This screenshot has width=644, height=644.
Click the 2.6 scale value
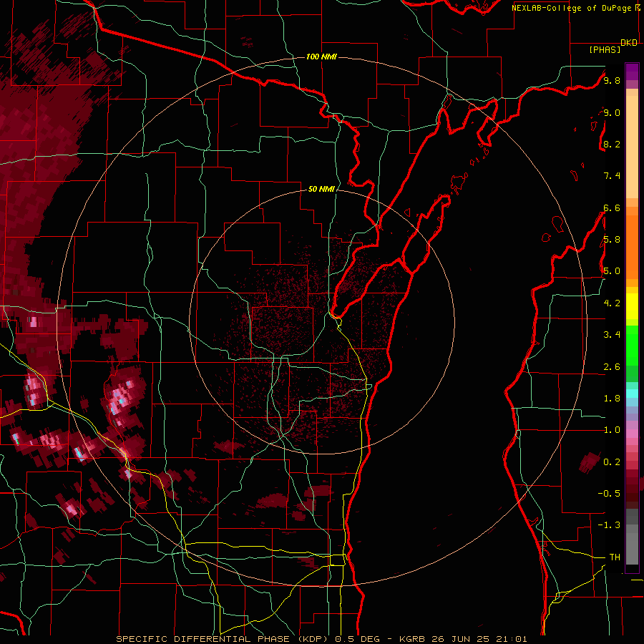coord(612,367)
